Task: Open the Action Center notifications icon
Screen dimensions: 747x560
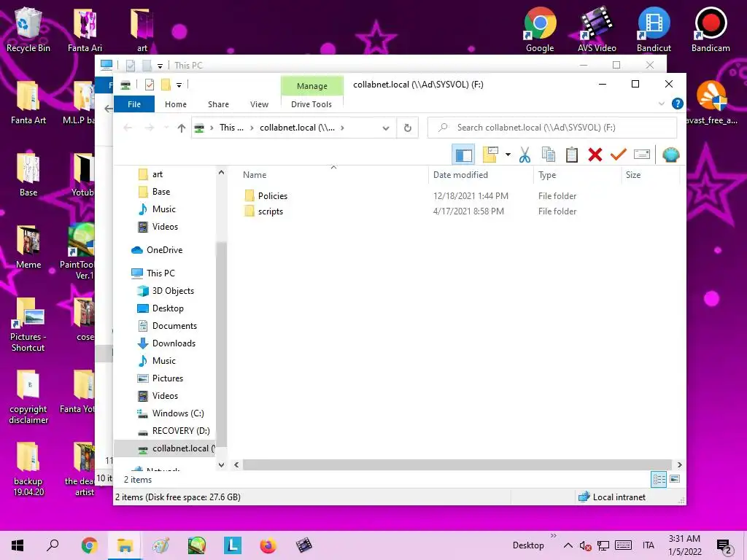Action: point(724,545)
